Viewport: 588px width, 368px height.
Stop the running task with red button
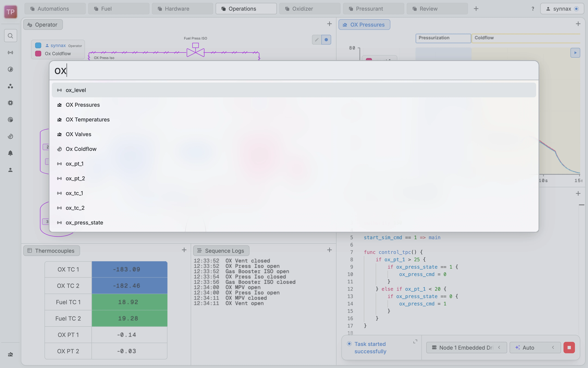click(569, 348)
